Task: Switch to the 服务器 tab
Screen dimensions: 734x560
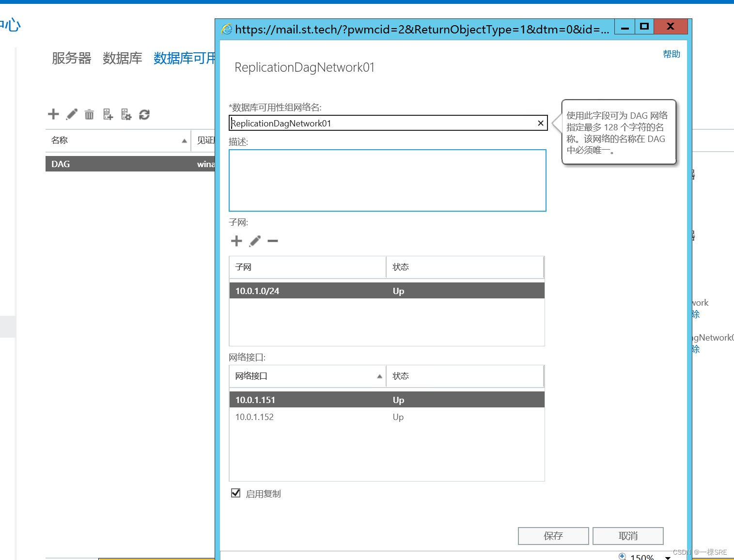Action: pyautogui.click(x=72, y=58)
